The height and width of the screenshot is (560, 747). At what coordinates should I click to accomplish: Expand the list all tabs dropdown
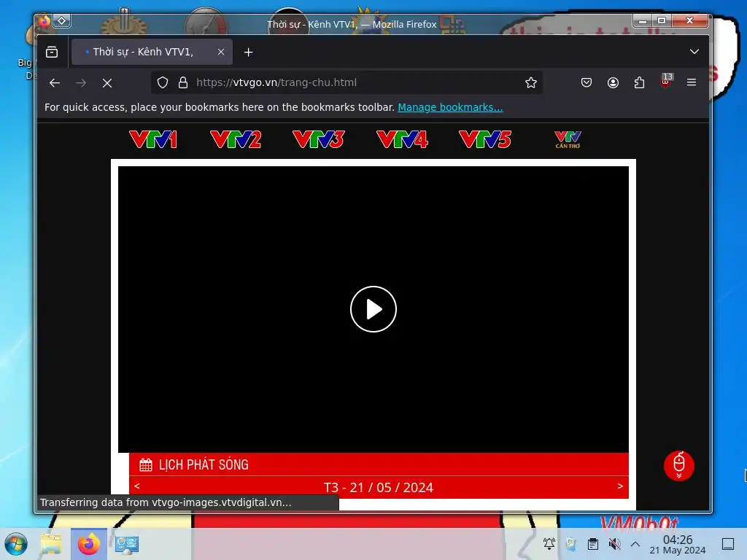click(694, 52)
